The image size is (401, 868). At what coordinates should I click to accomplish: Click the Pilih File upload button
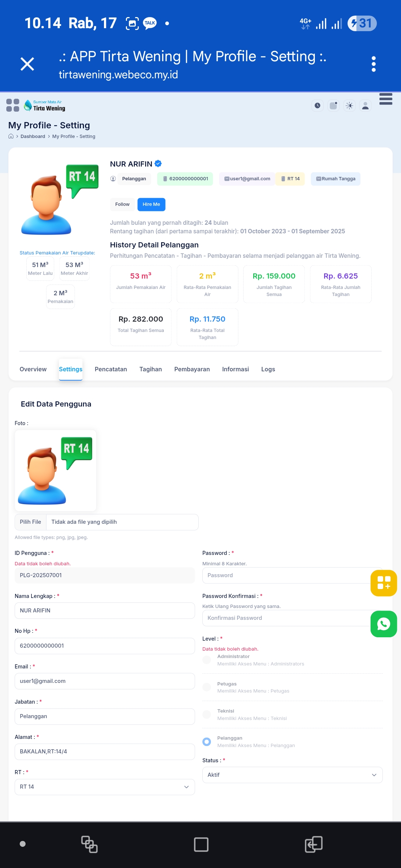click(x=30, y=522)
